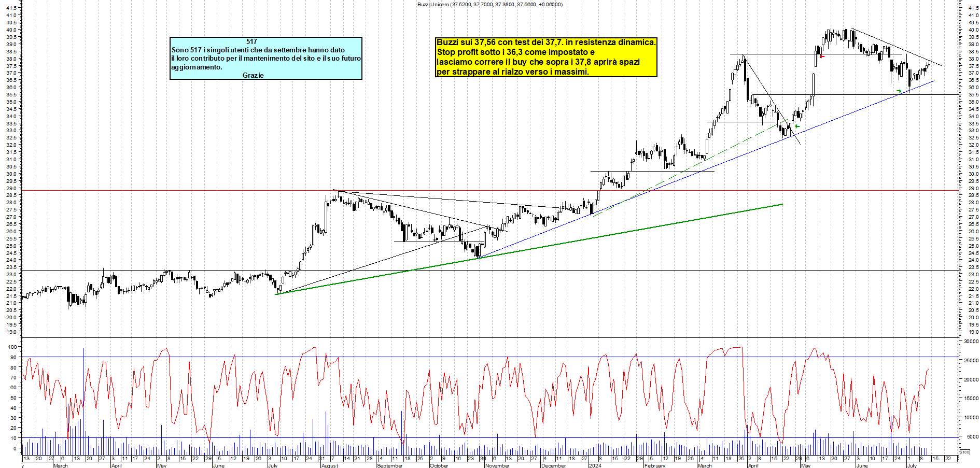Click the line 'Sono 517 i singoli utenti'
The width and height of the screenshot is (980, 468).
(x=258, y=50)
